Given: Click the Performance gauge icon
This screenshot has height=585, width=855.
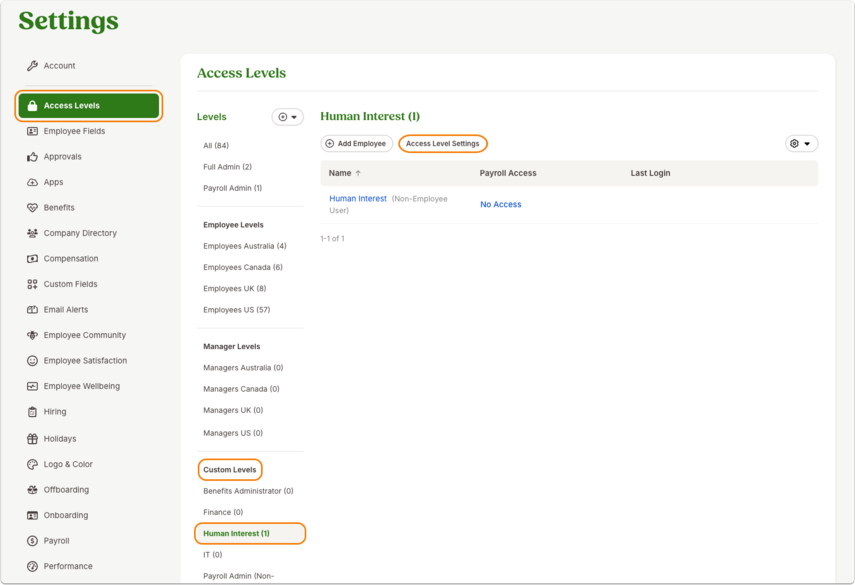Looking at the screenshot, I should tap(32, 566).
